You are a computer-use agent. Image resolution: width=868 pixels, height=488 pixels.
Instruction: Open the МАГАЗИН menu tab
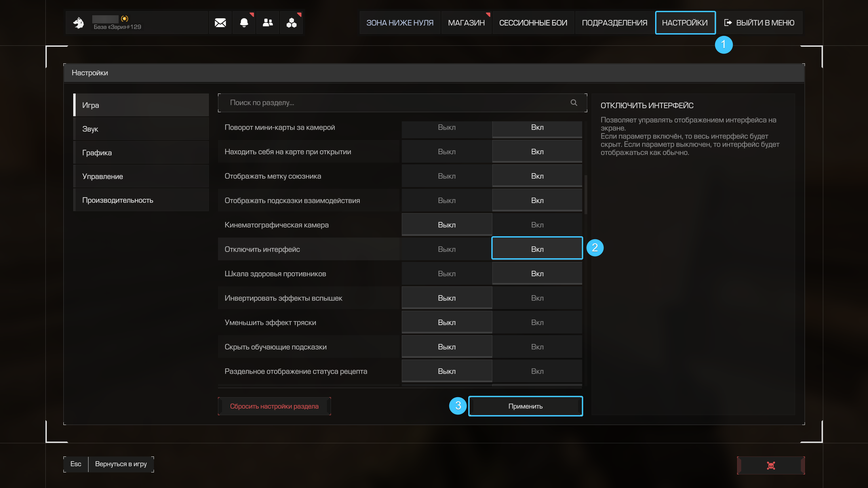[466, 23]
